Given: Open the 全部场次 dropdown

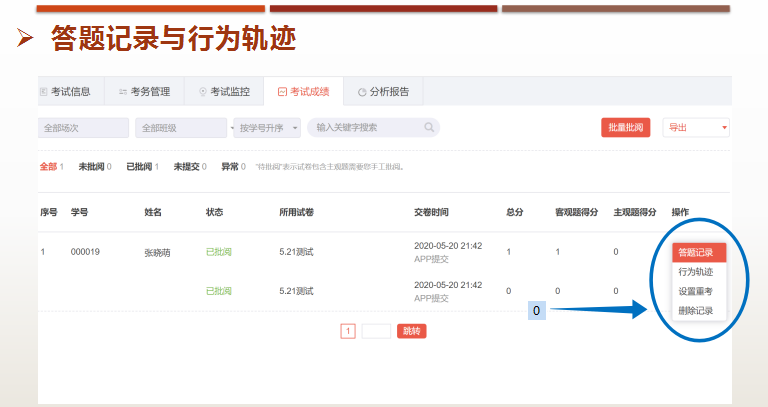Looking at the screenshot, I should tap(83, 128).
